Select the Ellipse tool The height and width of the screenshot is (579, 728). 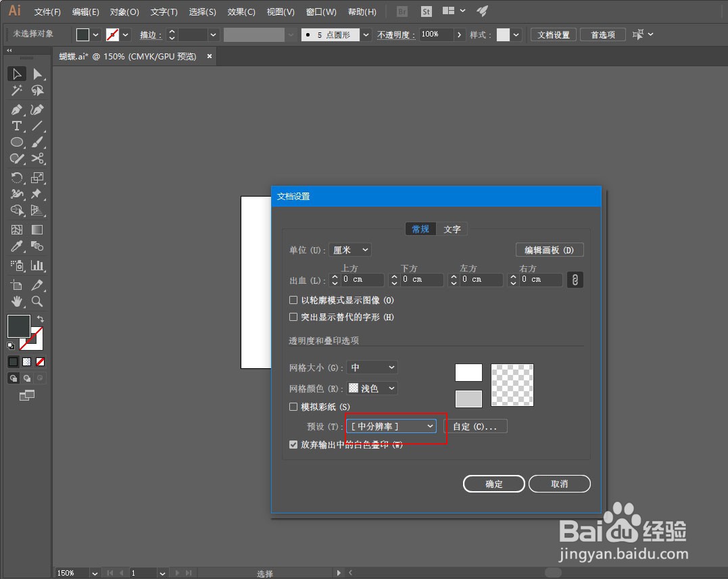[17, 143]
